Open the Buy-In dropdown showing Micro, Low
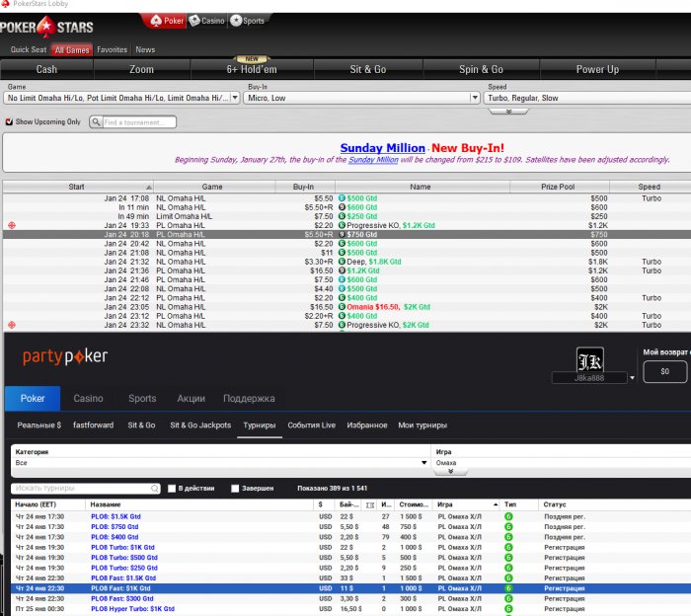Viewport: 691px width, 616px height. (x=361, y=98)
